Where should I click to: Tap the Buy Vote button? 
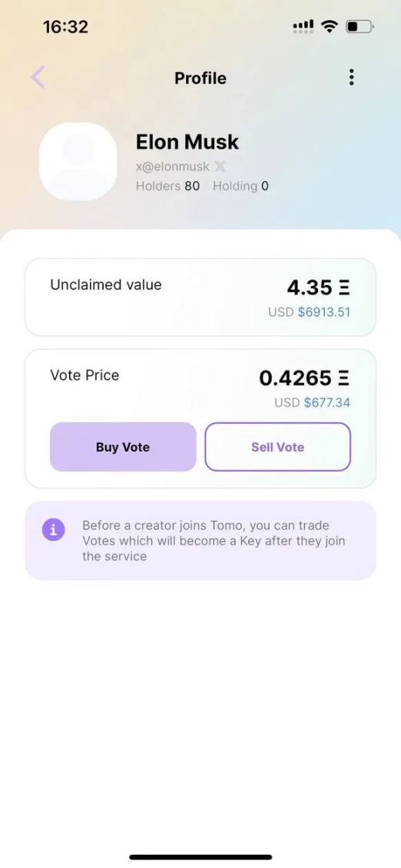(123, 447)
